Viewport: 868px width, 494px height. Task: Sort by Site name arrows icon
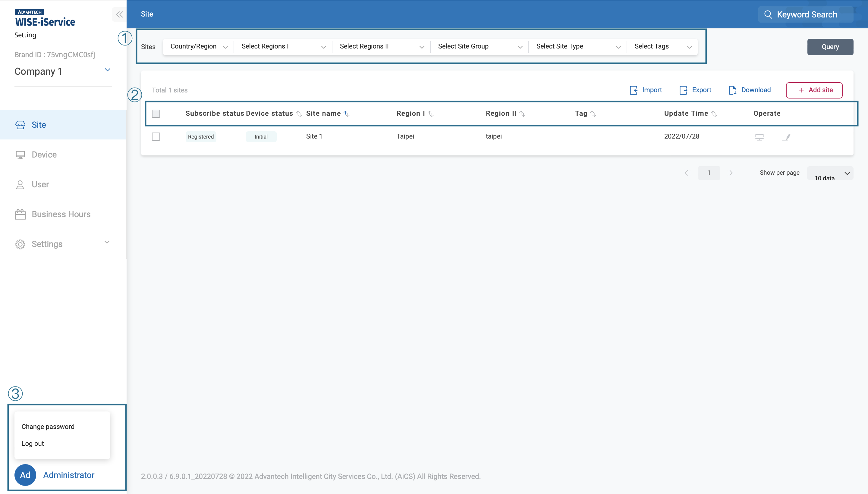(x=347, y=114)
